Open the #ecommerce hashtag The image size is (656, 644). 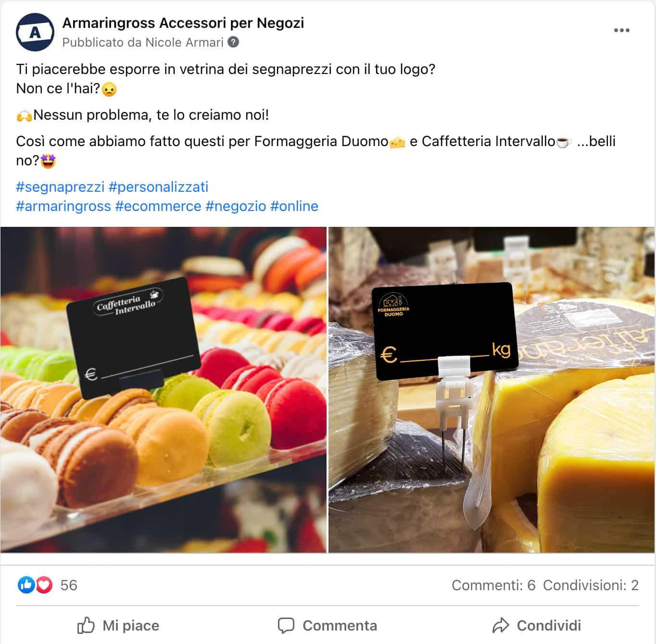158,206
